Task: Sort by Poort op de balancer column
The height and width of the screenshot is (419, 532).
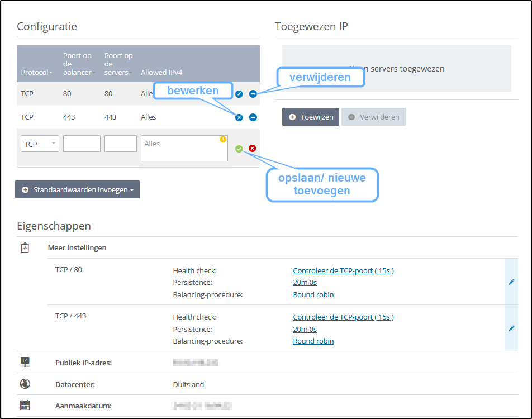Action: [x=78, y=64]
